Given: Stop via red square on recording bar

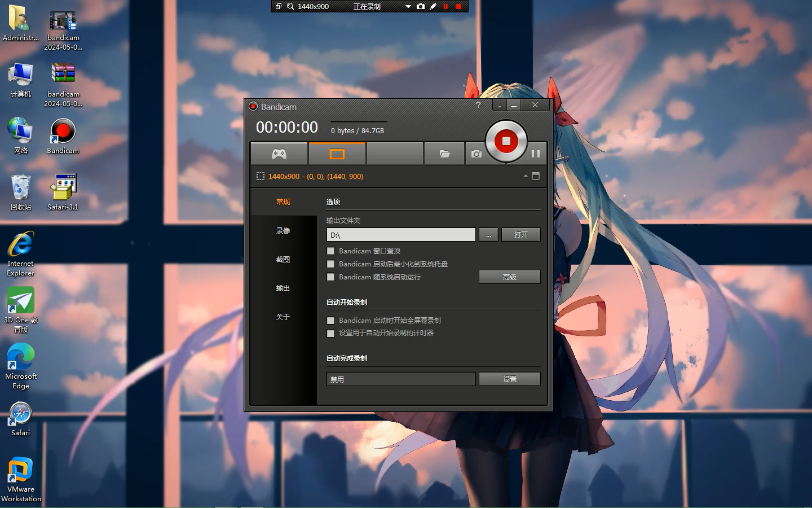Looking at the screenshot, I should [x=458, y=6].
